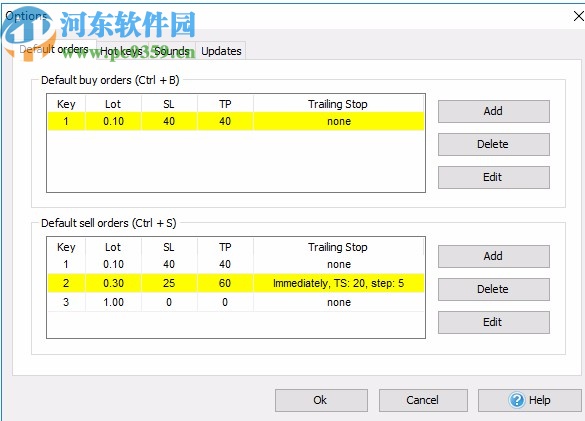Delete the selected default sell order
The height and width of the screenshot is (421, 585).
(x=494, y=289)
